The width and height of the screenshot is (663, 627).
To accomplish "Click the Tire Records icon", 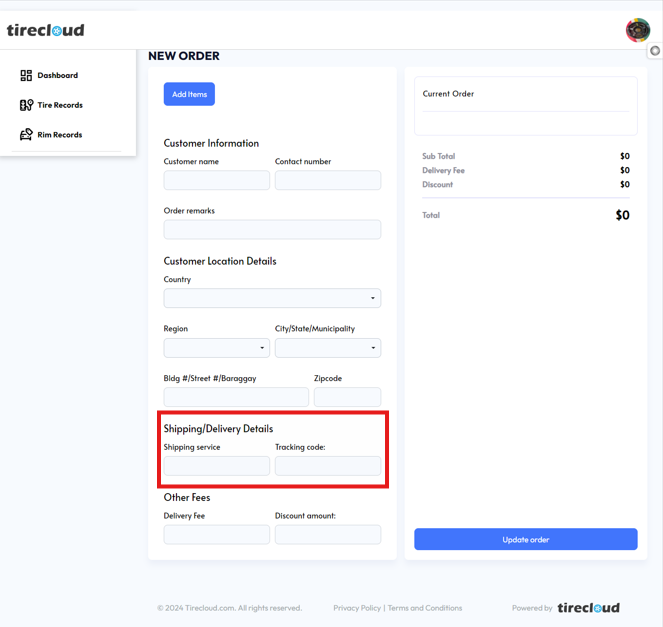I will click(x=26, y=105).
